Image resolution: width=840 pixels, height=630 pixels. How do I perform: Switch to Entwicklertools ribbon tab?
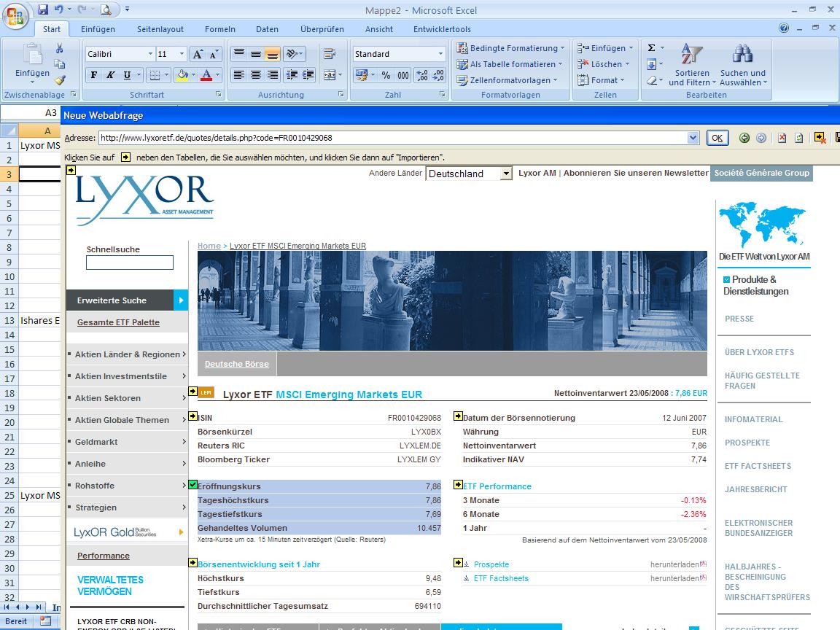coord(442,29)
